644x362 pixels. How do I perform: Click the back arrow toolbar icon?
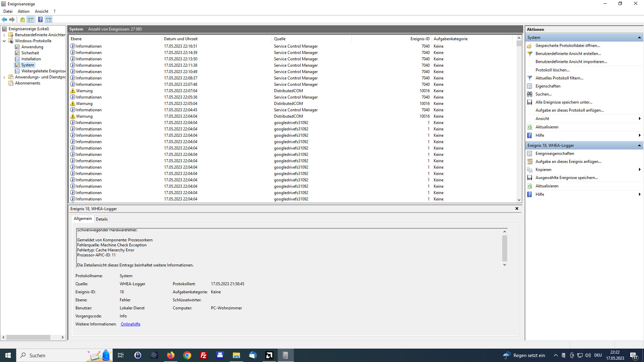pyautogui.click(x=4, y=19)
